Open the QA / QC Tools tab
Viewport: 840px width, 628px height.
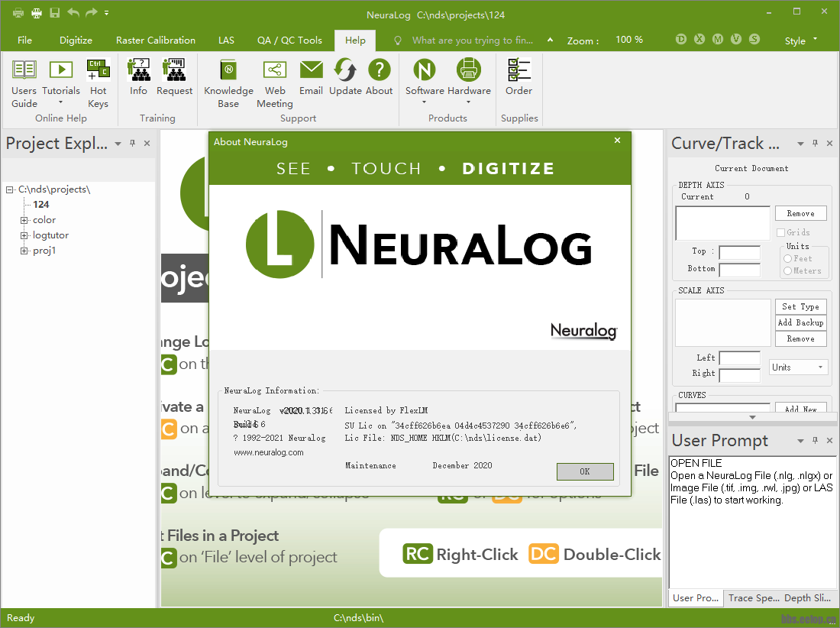[x=289, y=40]
